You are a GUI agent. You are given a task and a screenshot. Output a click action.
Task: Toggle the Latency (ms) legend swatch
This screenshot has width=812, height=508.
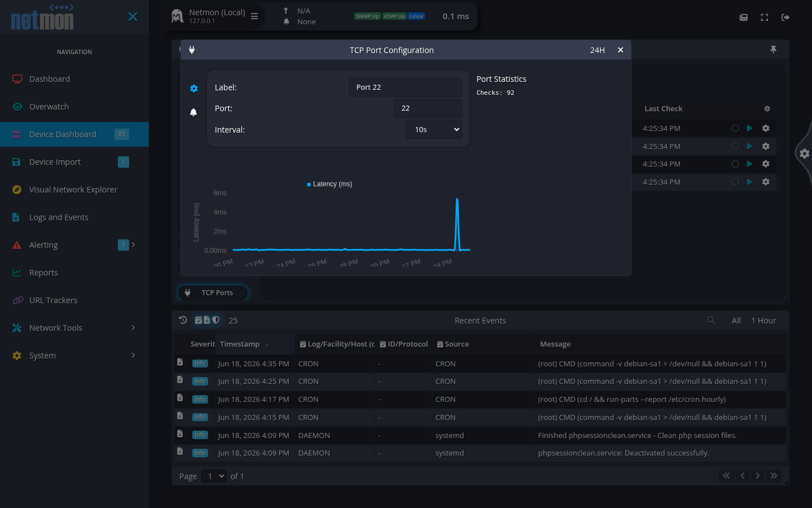coord(309,185)
